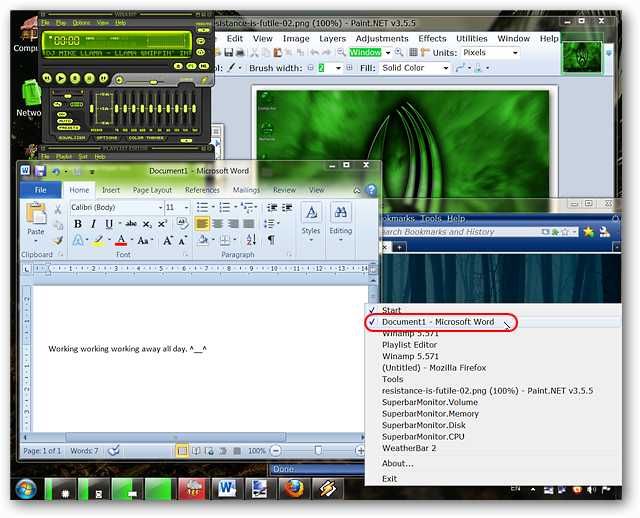This screenshot has width=640, height=518.
Task: Toggle Italic formatting in Word
Action: click(x=93, y=224)
